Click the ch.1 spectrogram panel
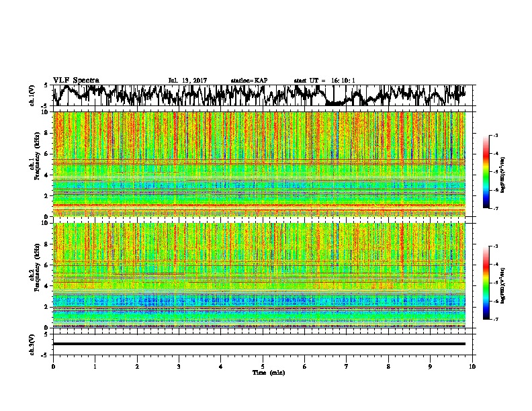 point(259,164)
